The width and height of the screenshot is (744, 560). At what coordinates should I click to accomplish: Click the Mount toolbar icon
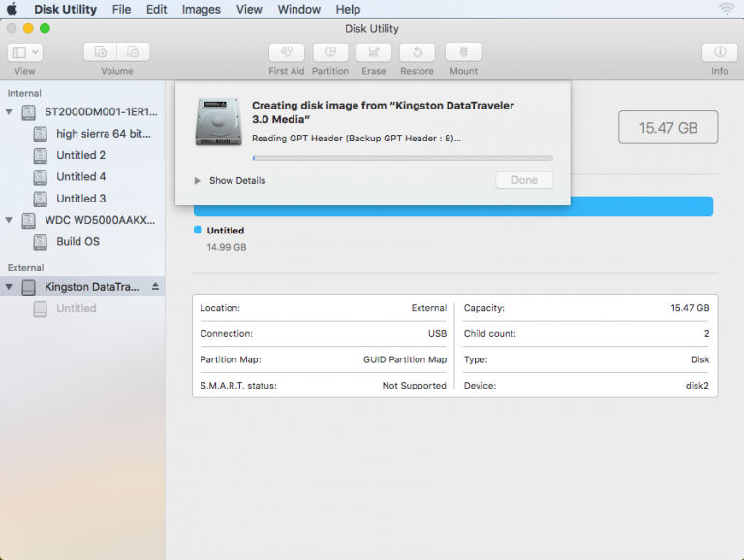pyautogui.click(x=463, y=52)
